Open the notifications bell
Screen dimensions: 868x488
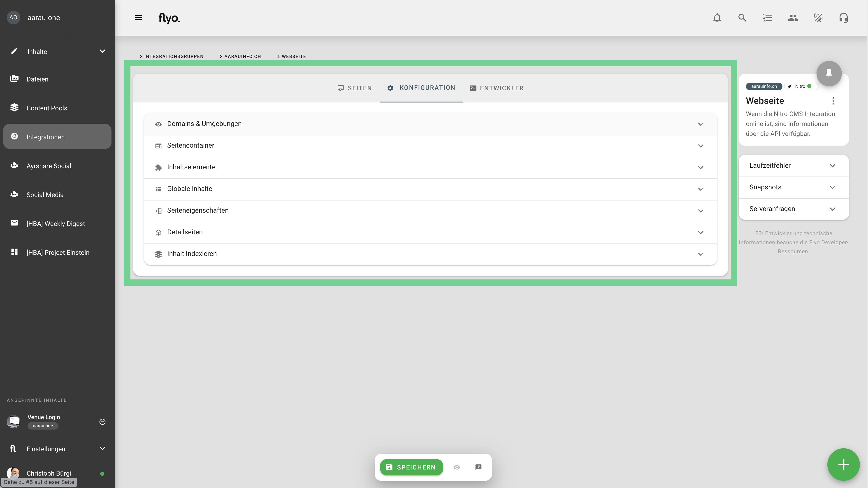click(x=717, y=18)
